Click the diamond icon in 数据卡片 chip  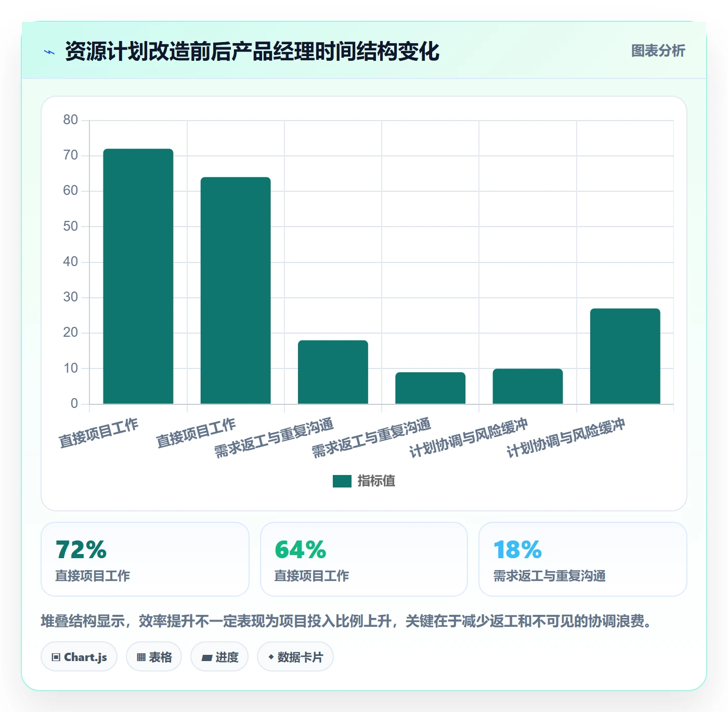pos(271,657)
